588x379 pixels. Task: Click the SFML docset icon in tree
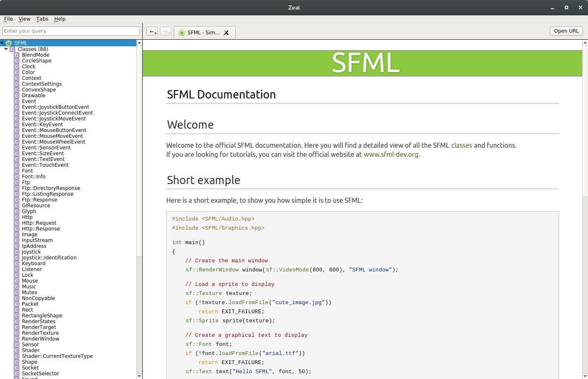[x=9, y=43]
